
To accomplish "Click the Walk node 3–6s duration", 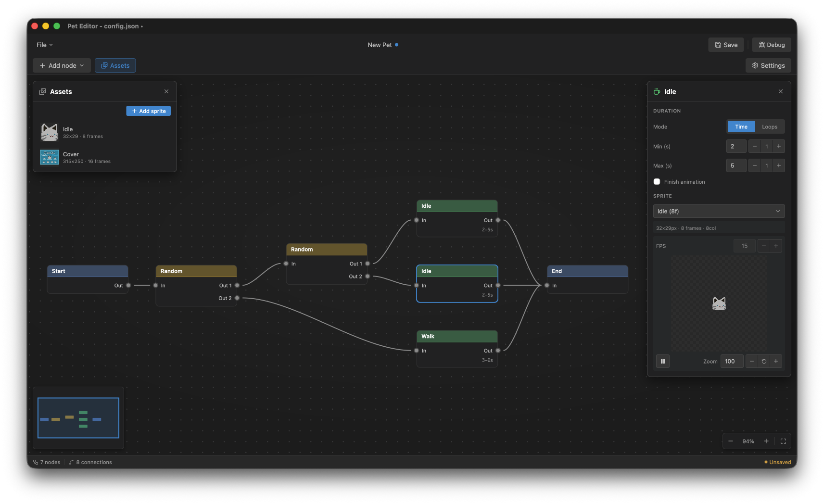I will 487,360.
